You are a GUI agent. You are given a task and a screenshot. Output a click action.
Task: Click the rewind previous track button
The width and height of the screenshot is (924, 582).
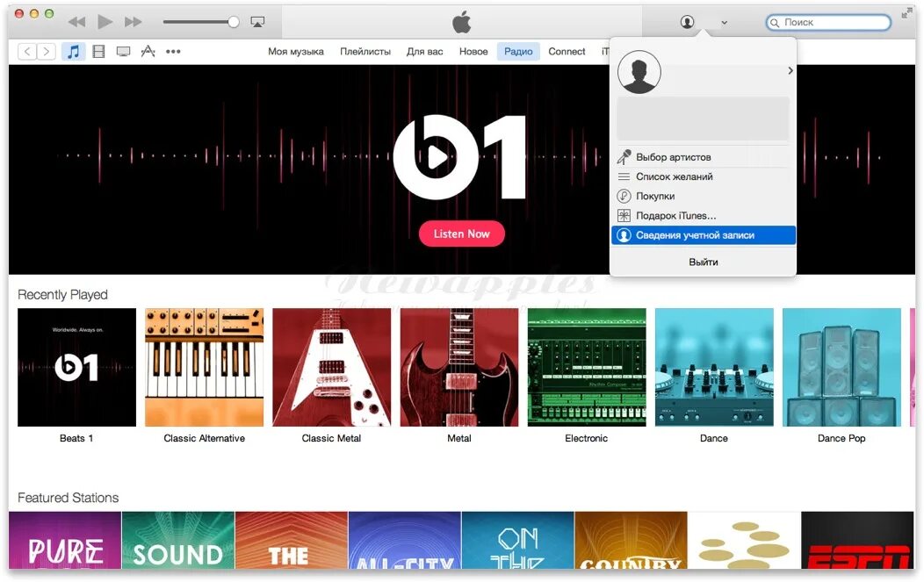pyautogui.click(x=76, y=23)
